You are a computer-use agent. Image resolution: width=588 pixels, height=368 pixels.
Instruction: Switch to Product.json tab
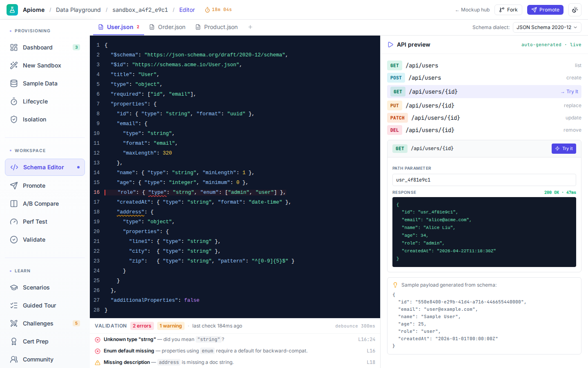tap(217, 27)
